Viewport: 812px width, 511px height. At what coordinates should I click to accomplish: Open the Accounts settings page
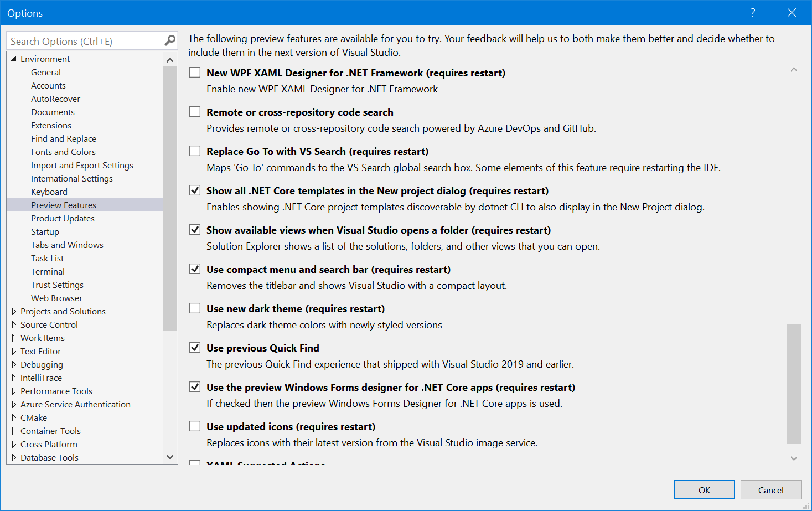point(48,85)
